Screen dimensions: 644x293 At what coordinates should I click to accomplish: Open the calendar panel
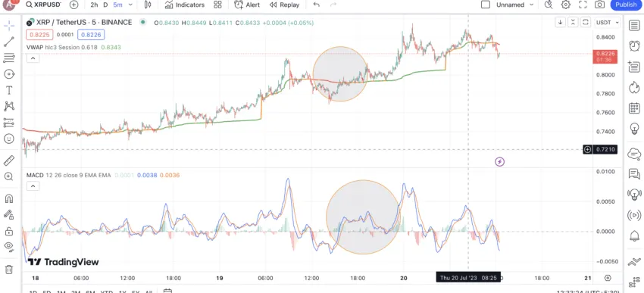(634, 108)
